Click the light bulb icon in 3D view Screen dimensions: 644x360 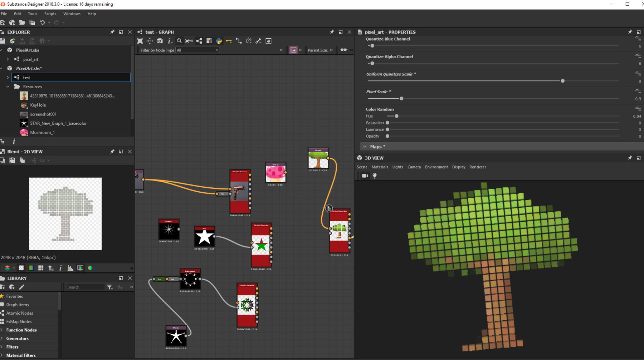click(x=375, y=176)
